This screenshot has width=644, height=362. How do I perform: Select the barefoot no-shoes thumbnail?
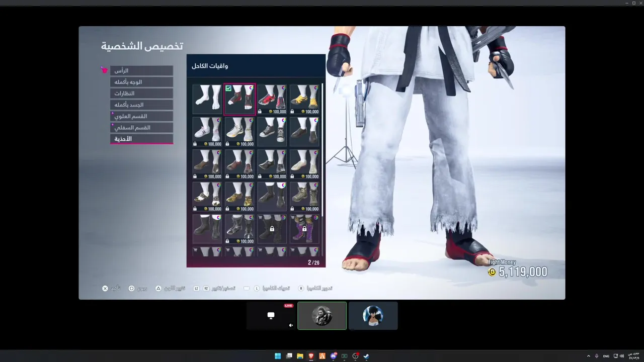pos(207,100)
